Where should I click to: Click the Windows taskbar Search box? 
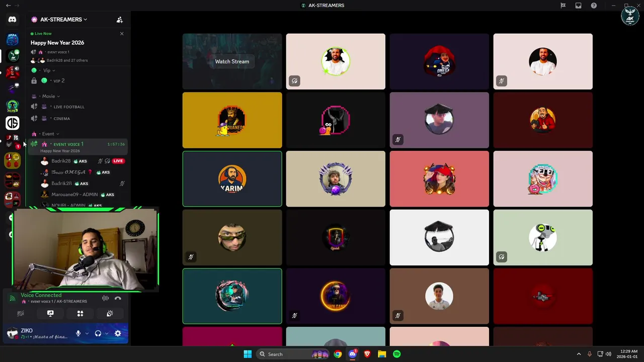[x=293, y=354]
